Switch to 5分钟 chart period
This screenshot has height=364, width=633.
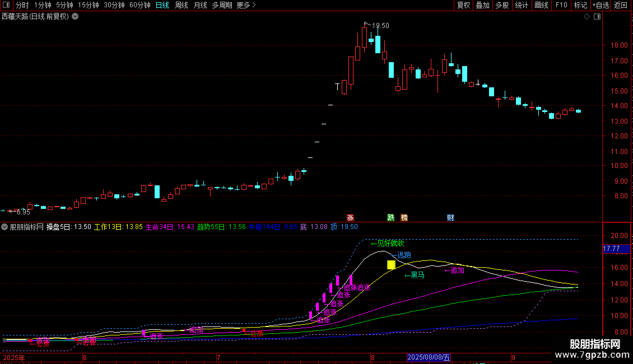coord(64,5)
